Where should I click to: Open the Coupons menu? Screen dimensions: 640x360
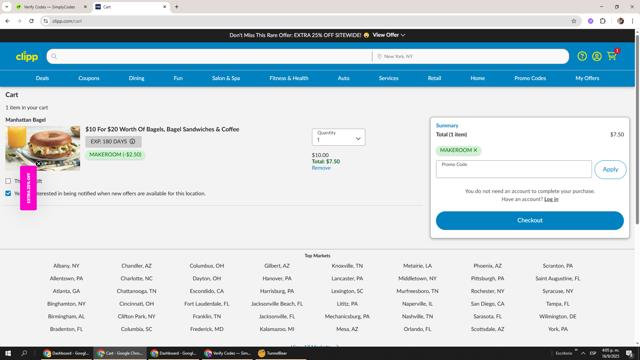point(89,78)
